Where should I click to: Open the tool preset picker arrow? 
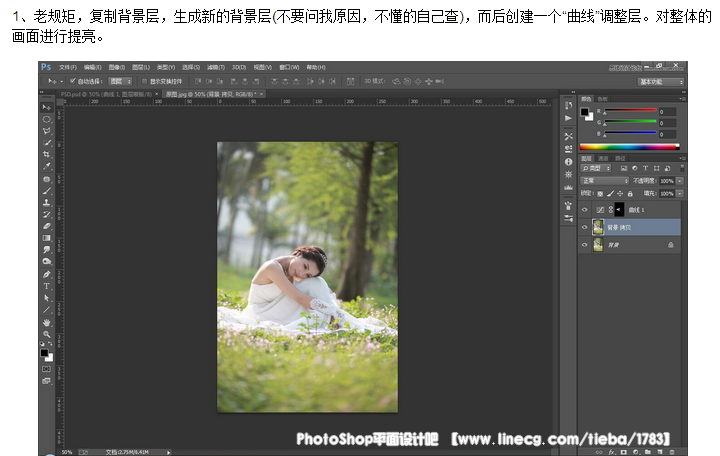point(62,82)
